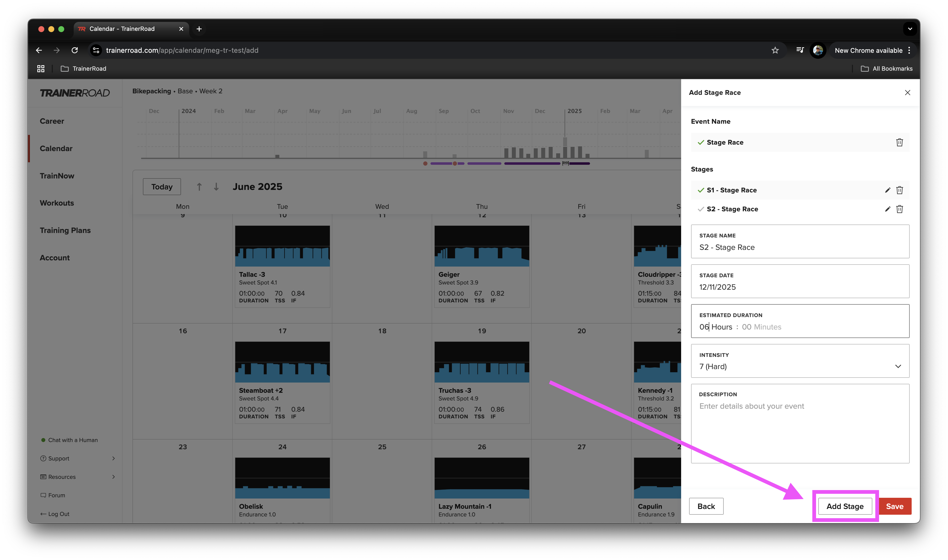Screen dimensions: 948x560
Task: Close the Add Stage Race panel
Action: point(907,92)
